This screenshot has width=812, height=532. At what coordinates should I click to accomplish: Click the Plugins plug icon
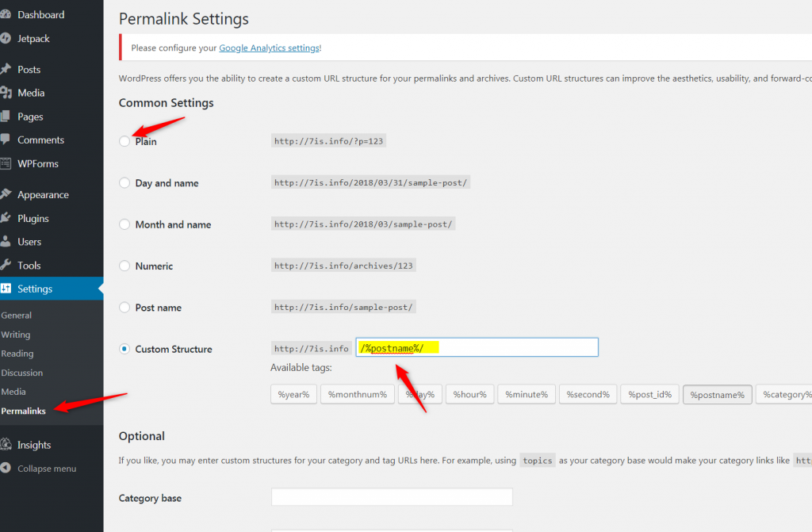click(6, 218)
